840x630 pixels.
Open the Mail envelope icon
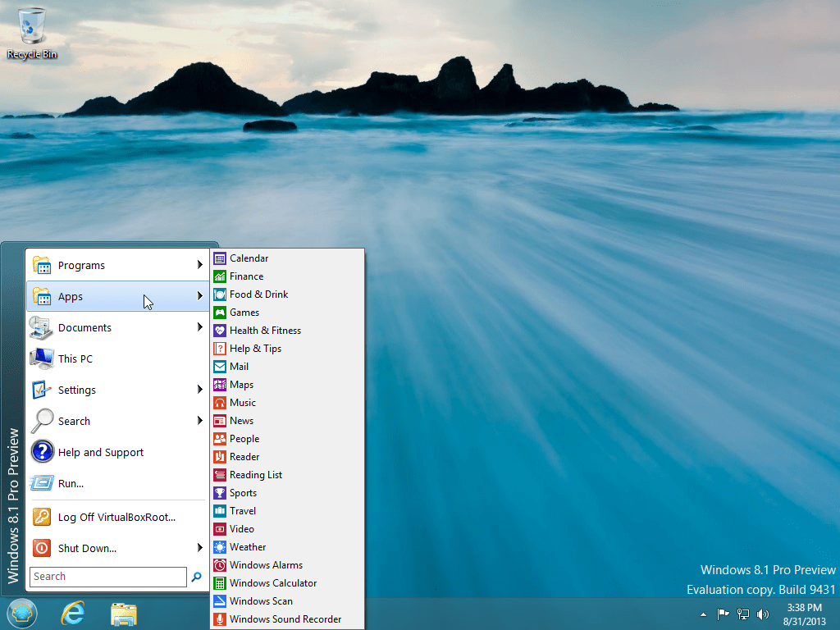[220, 367]
